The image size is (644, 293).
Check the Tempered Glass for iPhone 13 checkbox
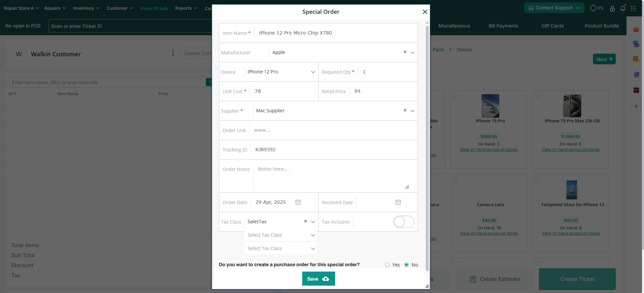[537, 180]
